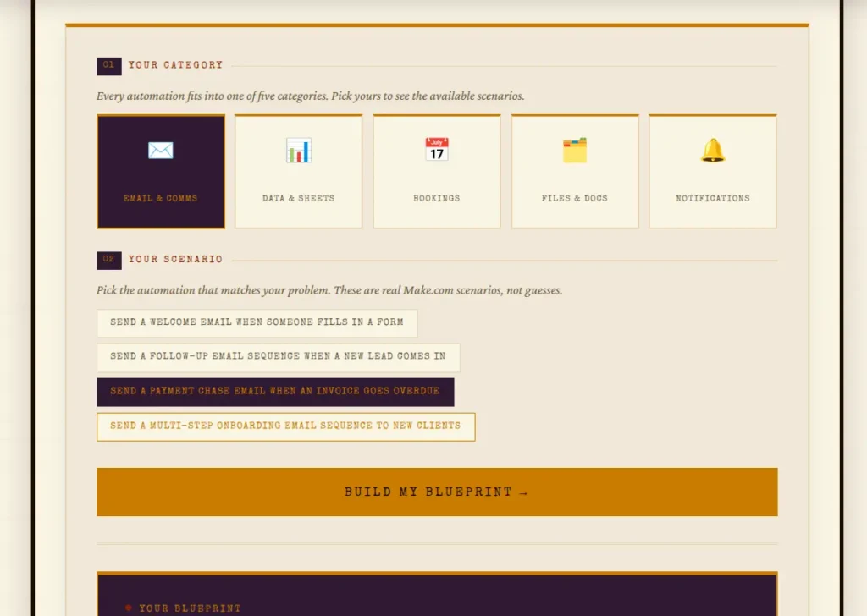Toggle off the highlighted Email & Comms card
The width and height of the screenshot is (867, 616).
tap(161, 171)
